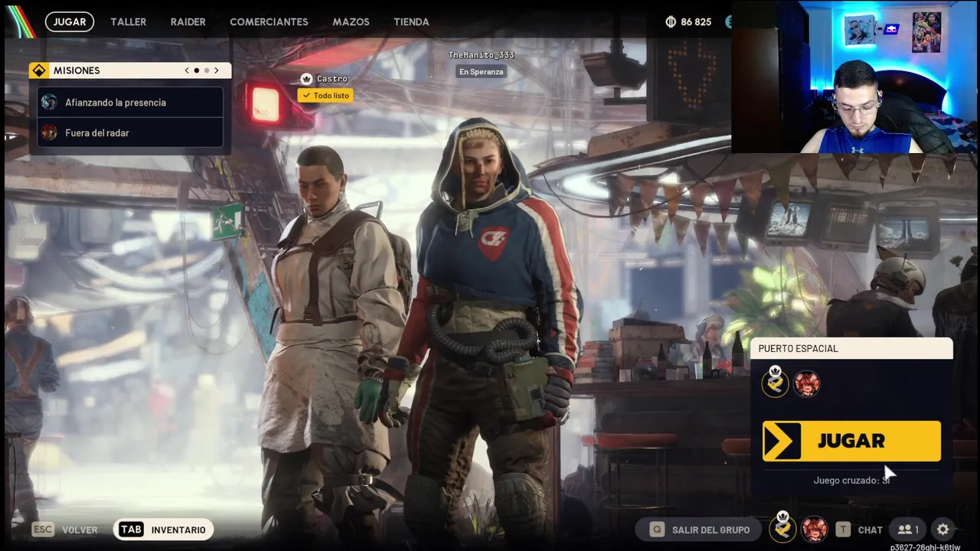
Task: Click the yellow diamond Misiones icon
Action: (x=39, y=70)
